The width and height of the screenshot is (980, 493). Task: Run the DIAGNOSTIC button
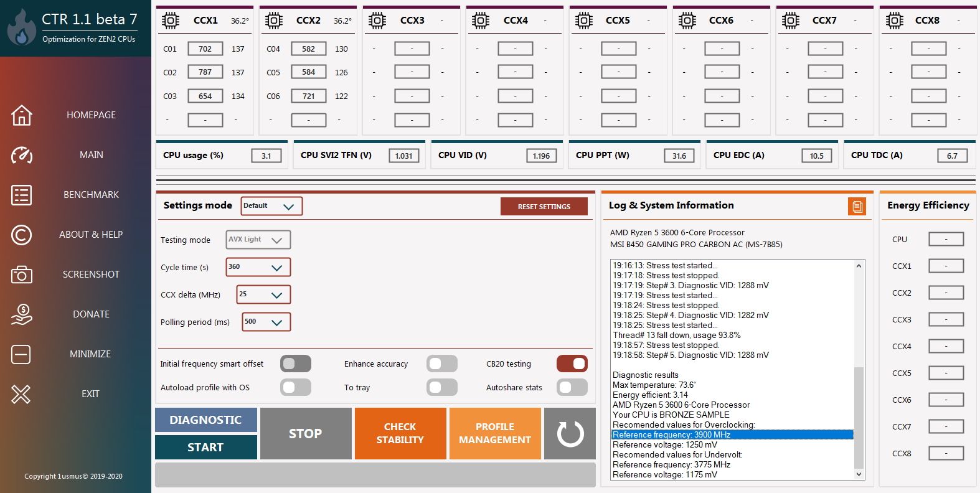click(206, 420)
